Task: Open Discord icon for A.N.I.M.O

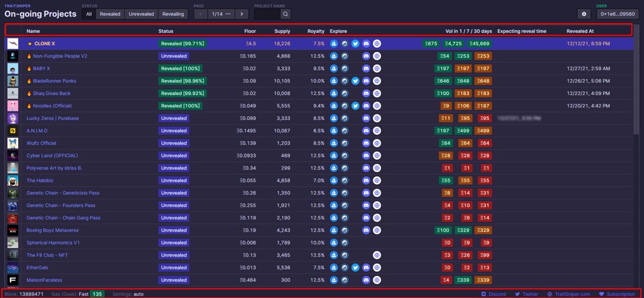Action: [366, 130]
